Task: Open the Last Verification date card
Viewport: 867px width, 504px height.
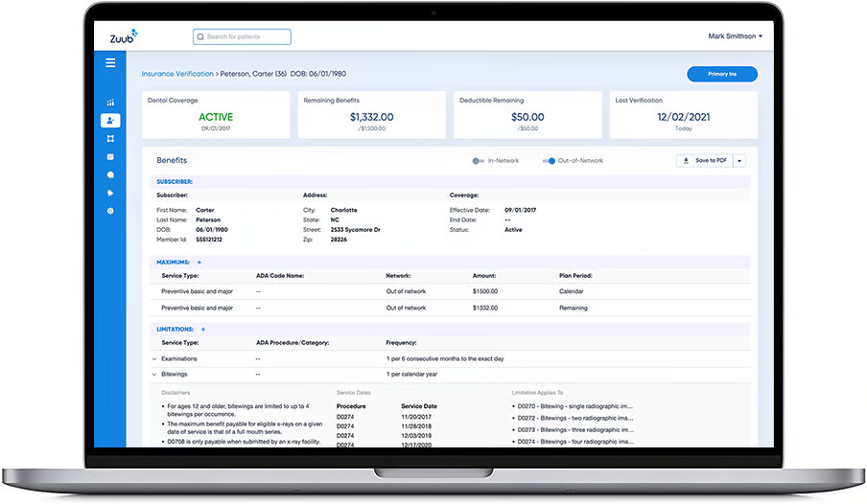Action: tap(684, 115)
